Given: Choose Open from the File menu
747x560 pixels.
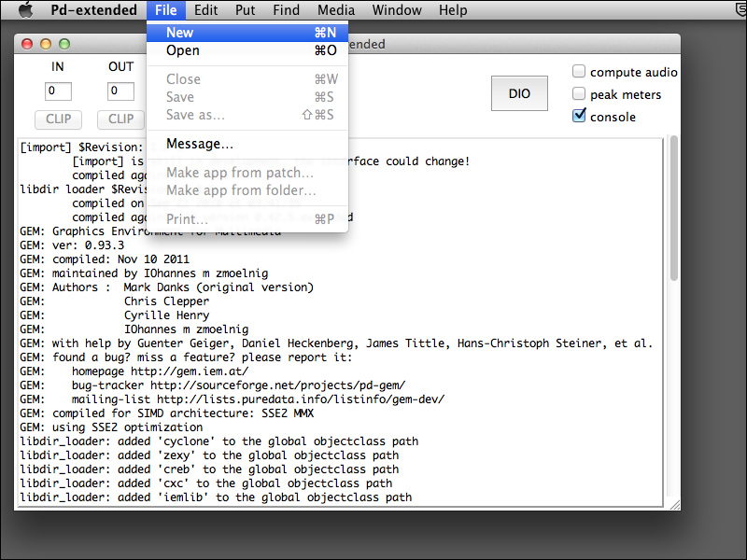Looking at the screenshot, I should click(x=247, y=50).
